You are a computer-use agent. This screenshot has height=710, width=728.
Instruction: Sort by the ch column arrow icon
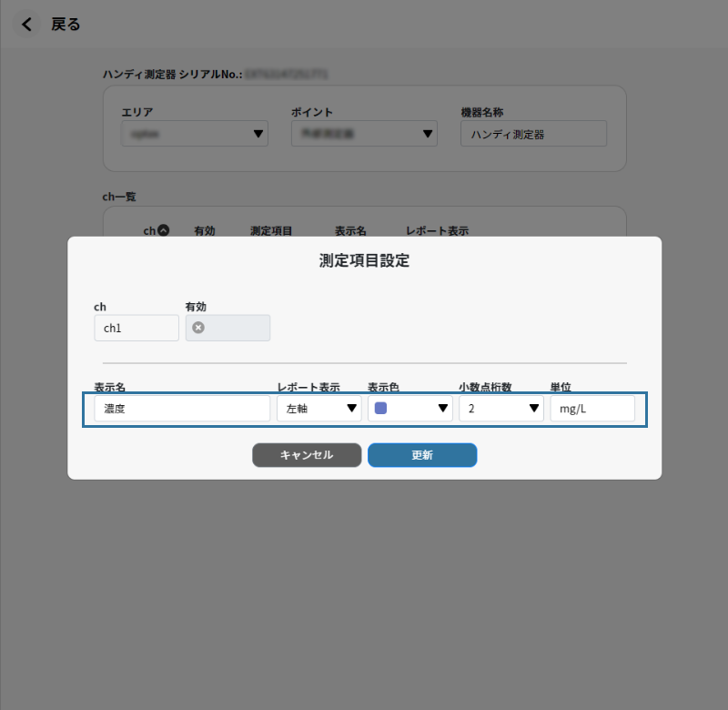pyautogui.click(x=164, y=230)
